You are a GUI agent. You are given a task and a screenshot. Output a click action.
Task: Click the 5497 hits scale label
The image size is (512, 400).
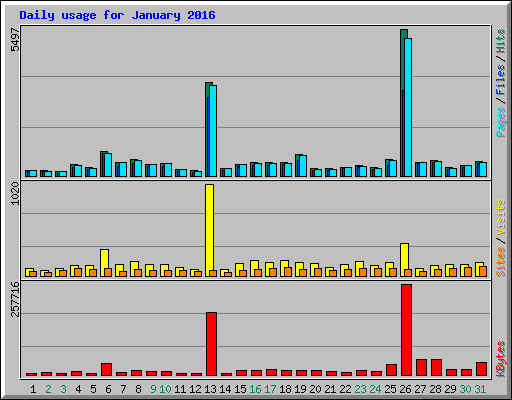tap(15, 40)
